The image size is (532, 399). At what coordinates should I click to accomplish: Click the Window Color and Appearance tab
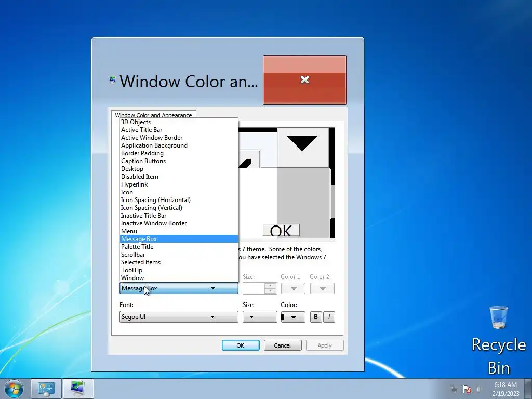[x=154, y=115]
